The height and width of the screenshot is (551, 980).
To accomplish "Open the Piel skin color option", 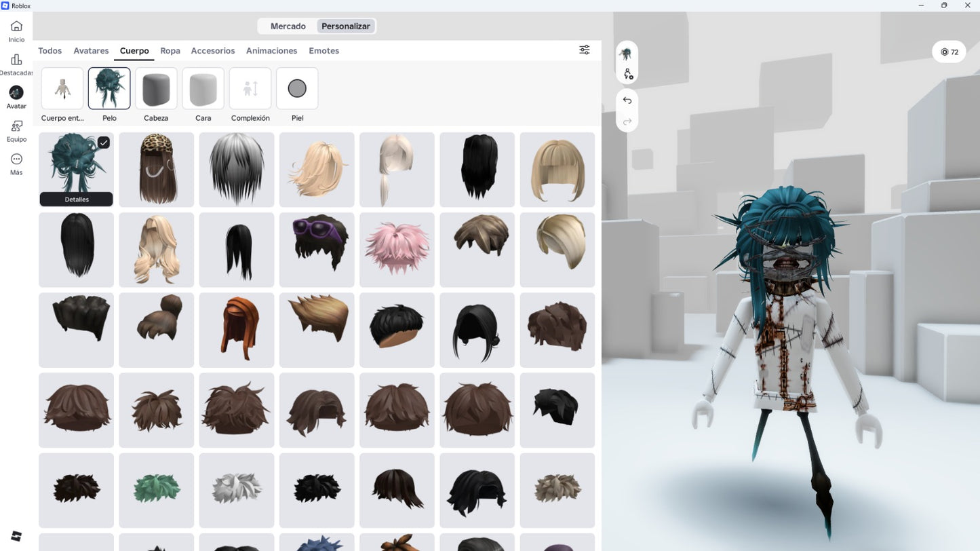I will coord(297,95).
